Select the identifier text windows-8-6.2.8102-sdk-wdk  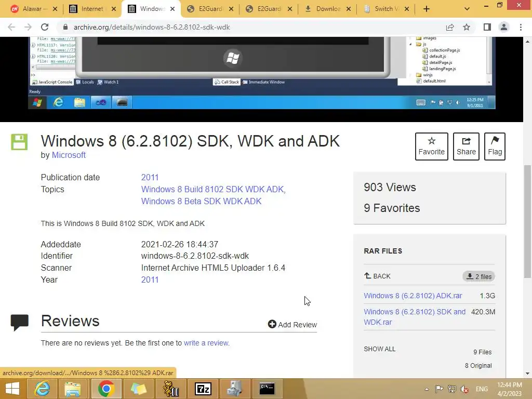195,256
